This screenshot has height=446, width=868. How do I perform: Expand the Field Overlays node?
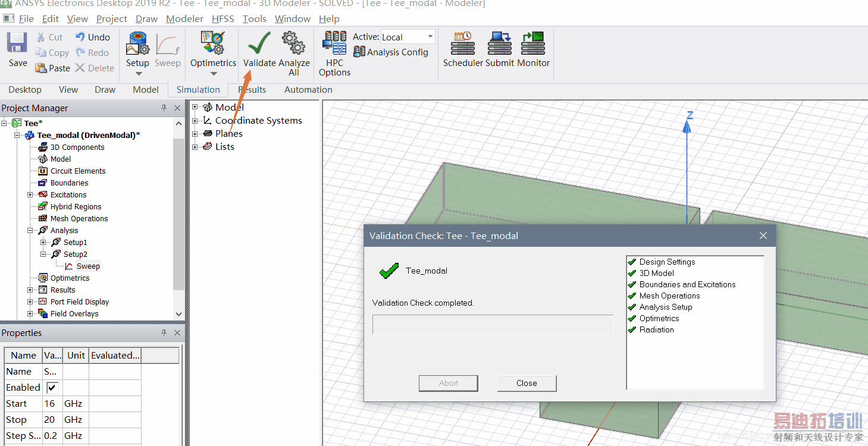30,314
